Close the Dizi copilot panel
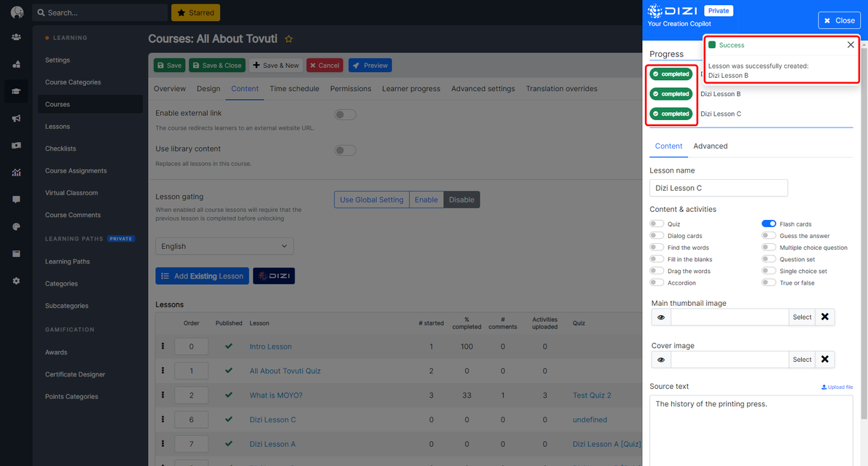This screenshot has height=466, width=868. click(x=840, y=20)
